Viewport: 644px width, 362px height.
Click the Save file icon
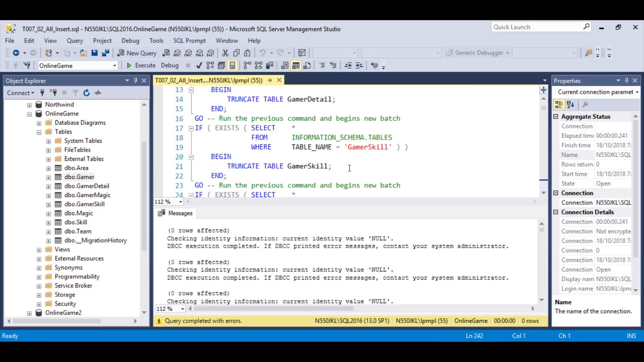click(94, 53)
